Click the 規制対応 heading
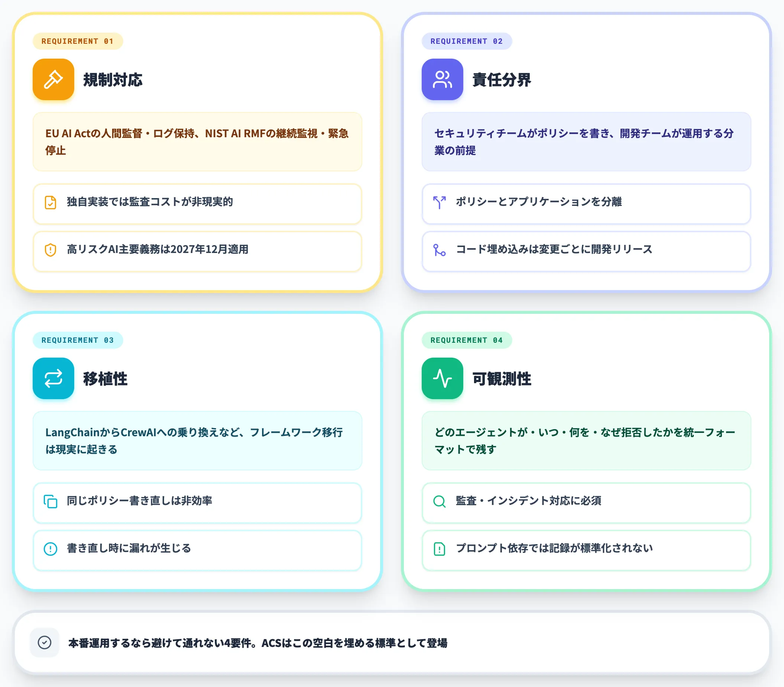Screen dimensions: 784x687 113,80
